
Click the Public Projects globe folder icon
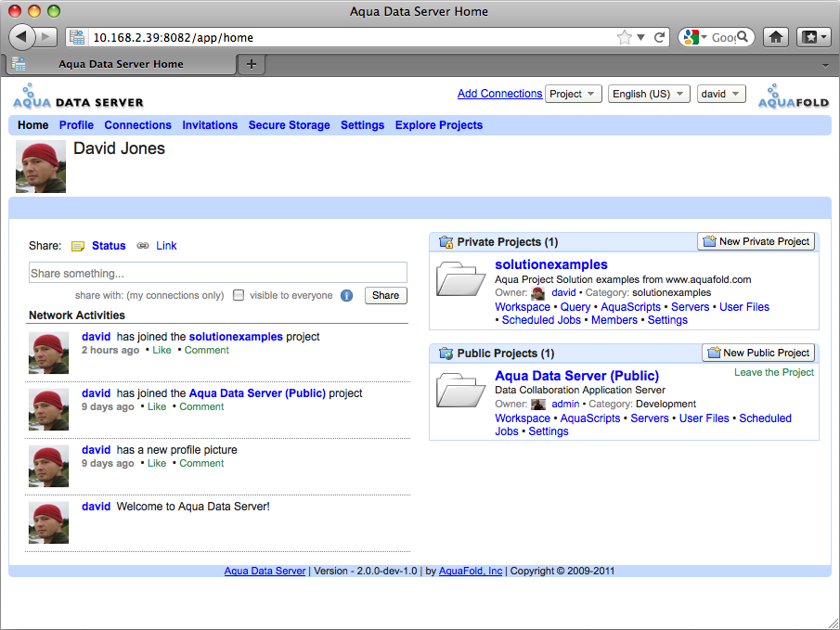(446, 354)
